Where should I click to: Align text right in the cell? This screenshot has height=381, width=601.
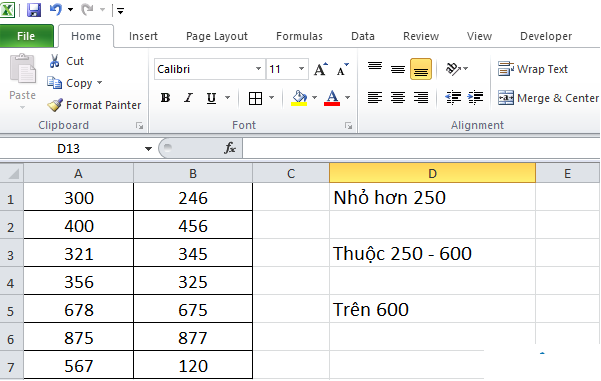[421, 98]
